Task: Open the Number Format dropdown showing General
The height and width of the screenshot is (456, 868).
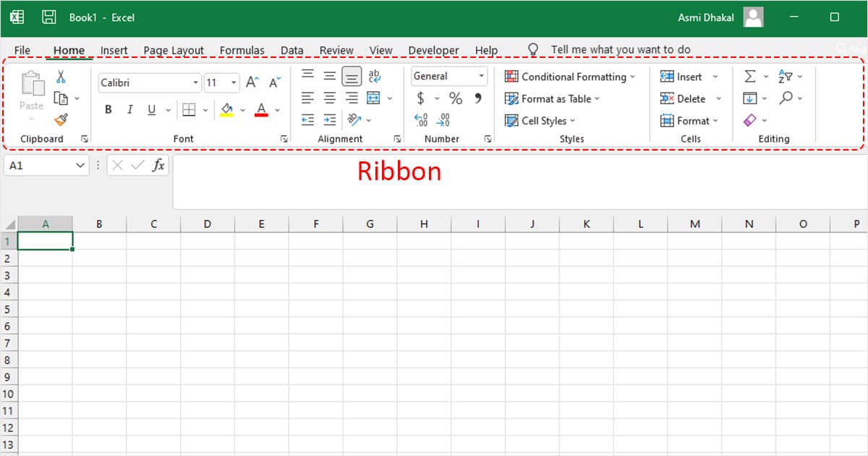Action: point(448,76)
